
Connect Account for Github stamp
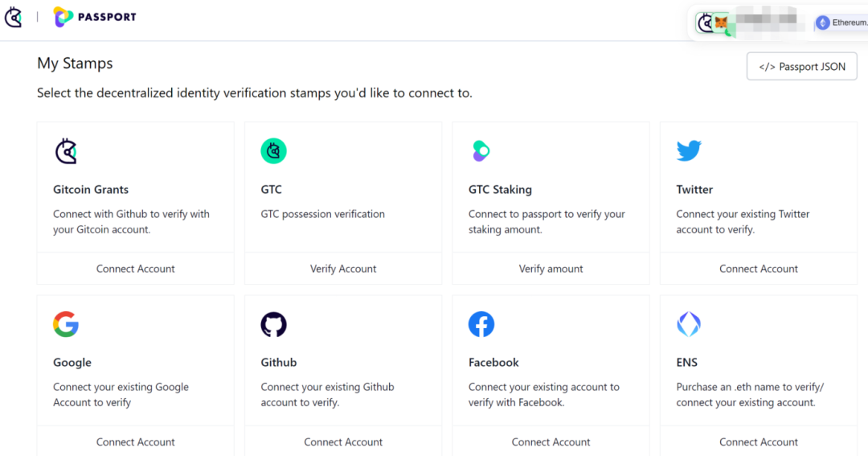point(343,442)
